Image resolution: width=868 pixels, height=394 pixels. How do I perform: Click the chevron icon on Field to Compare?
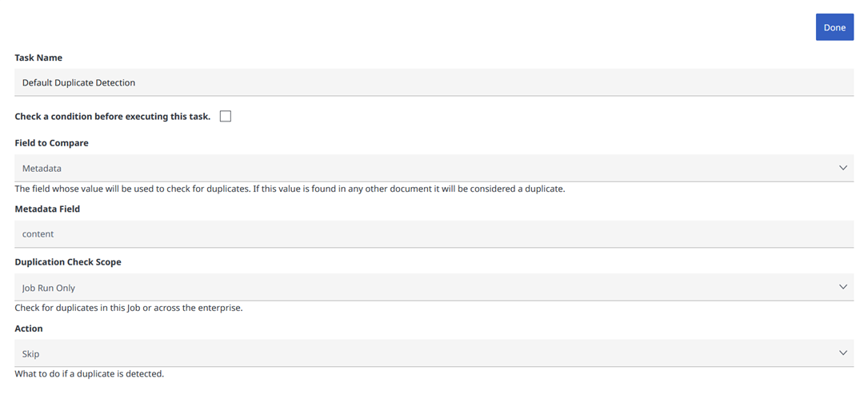pyautogui.click(x=842, y=168)
